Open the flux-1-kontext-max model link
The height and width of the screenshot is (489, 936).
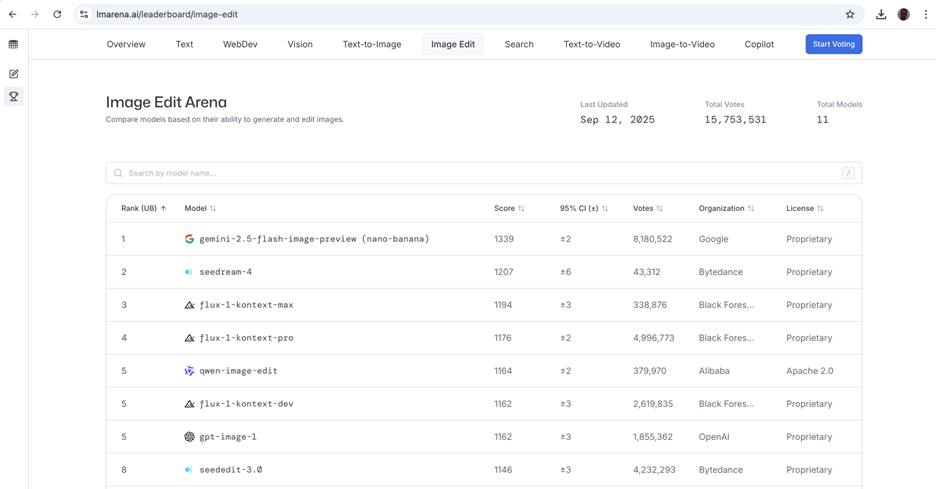tap(246, 305)
